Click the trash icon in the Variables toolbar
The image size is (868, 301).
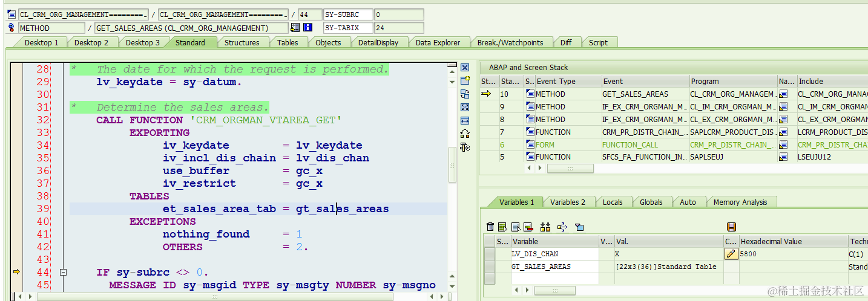tap(490, 227)
